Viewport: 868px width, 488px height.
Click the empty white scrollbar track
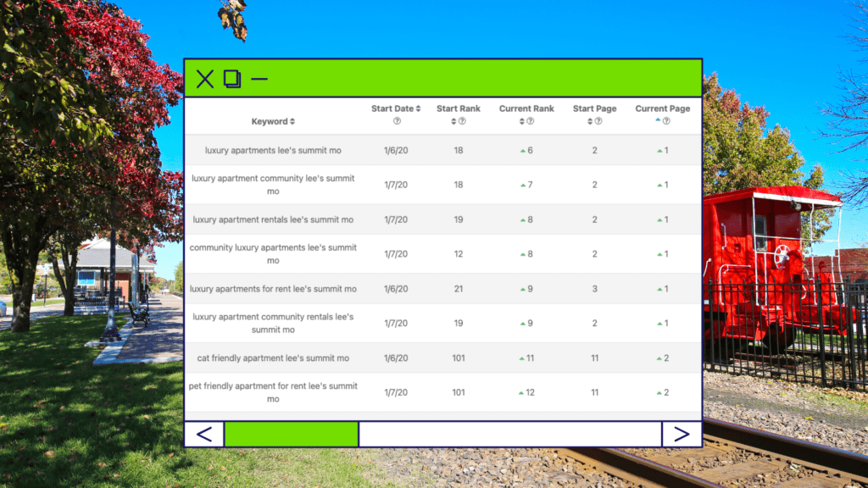tap(509, 434)
